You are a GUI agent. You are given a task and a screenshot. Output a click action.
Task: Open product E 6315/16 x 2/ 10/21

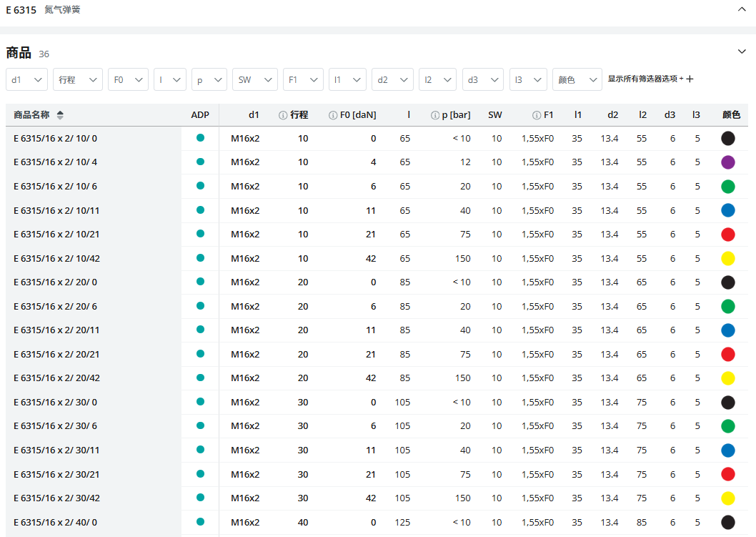[56, 234]
